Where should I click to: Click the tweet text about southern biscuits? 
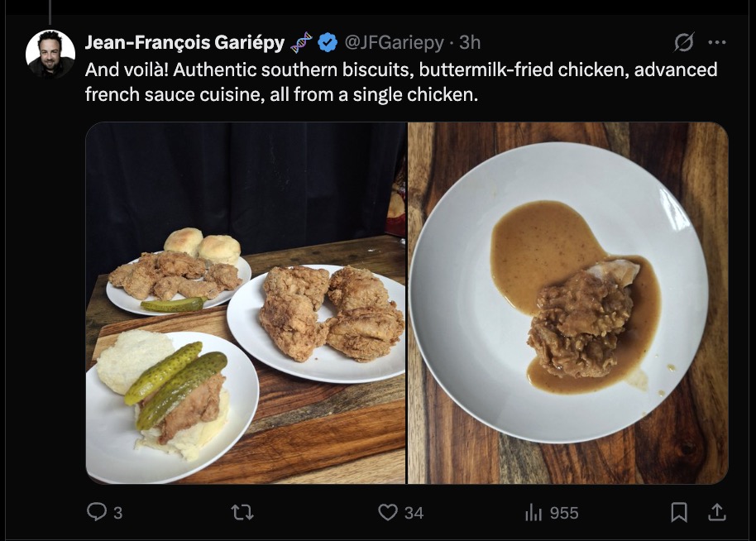401,81
